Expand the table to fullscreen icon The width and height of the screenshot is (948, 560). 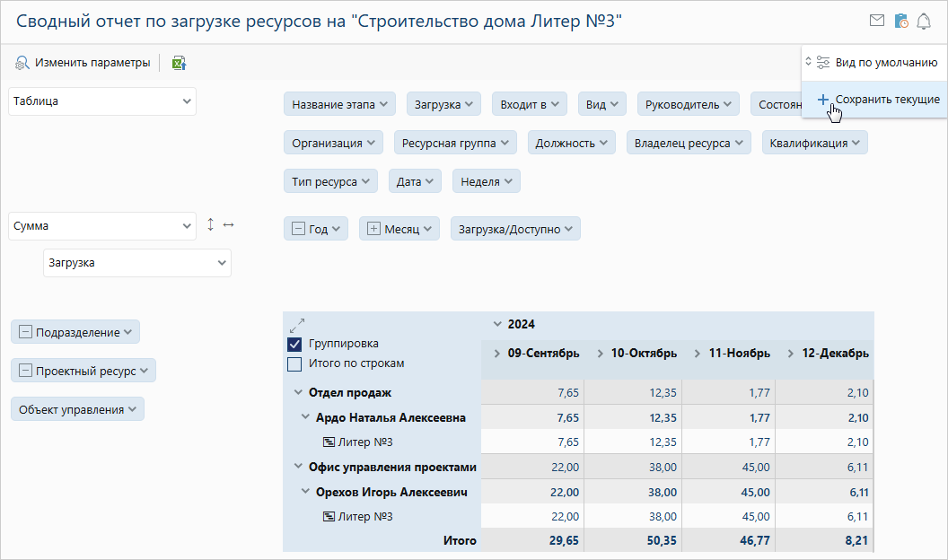tap(297, 326)
